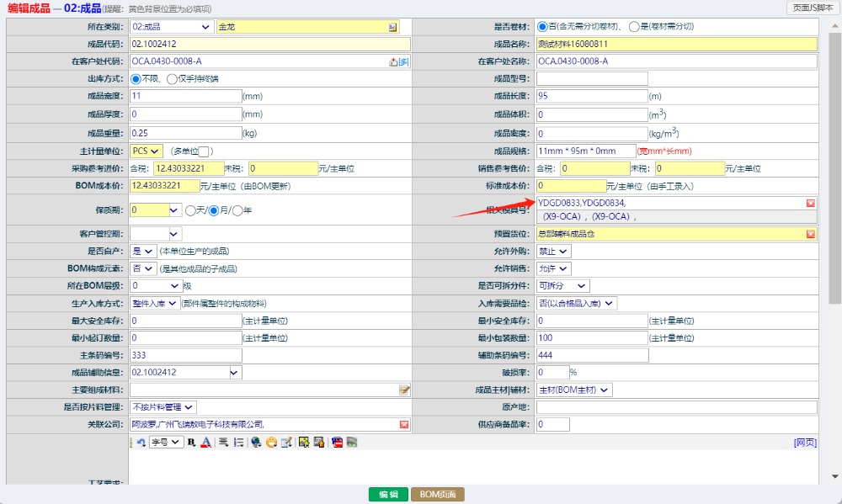The image size is (842, 504).
Task: Open the 生产入库方式 dropdown
Action: 155,303
